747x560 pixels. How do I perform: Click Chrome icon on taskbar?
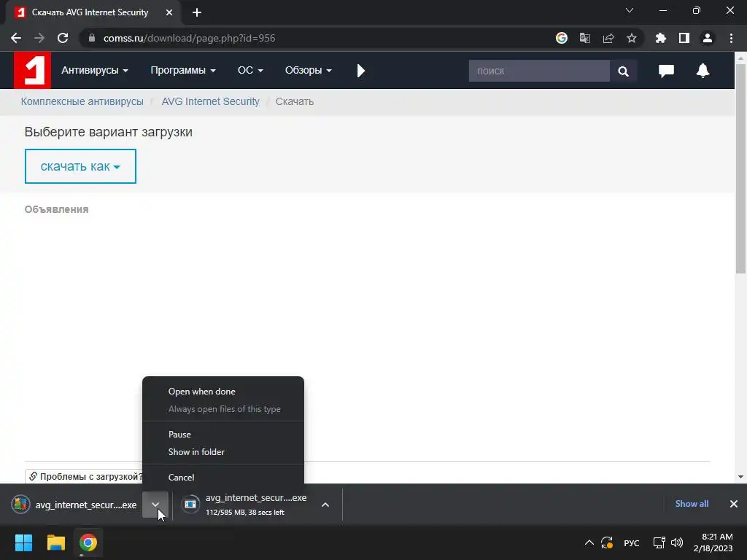pyautogui.click(x=88, y=542)
